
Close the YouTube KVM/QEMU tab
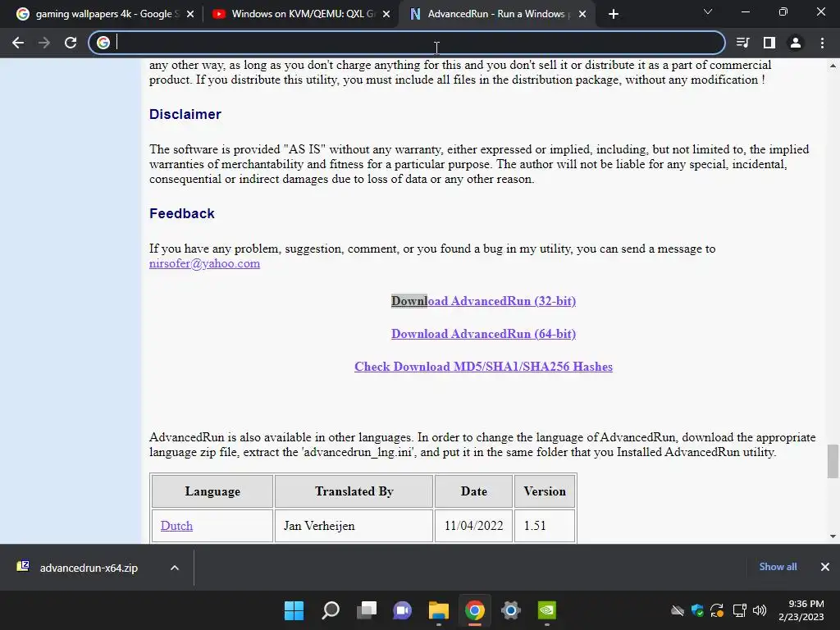point(386,14)
